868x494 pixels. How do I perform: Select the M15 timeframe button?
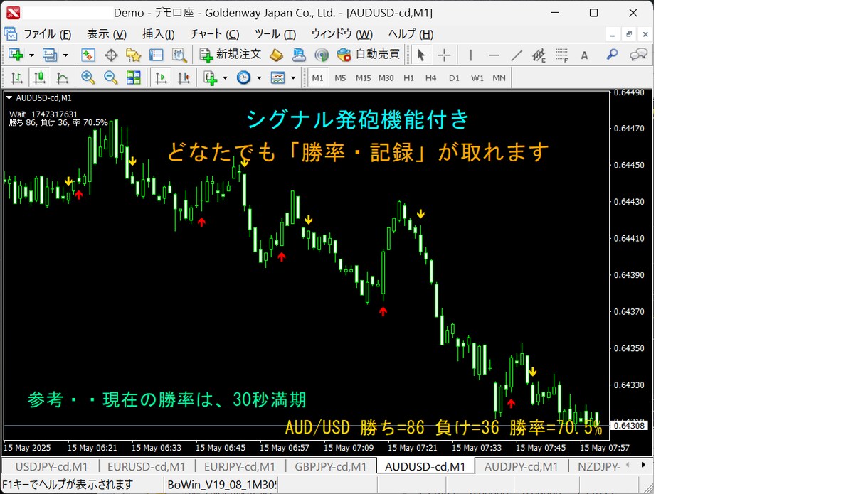tap(363, 77)
